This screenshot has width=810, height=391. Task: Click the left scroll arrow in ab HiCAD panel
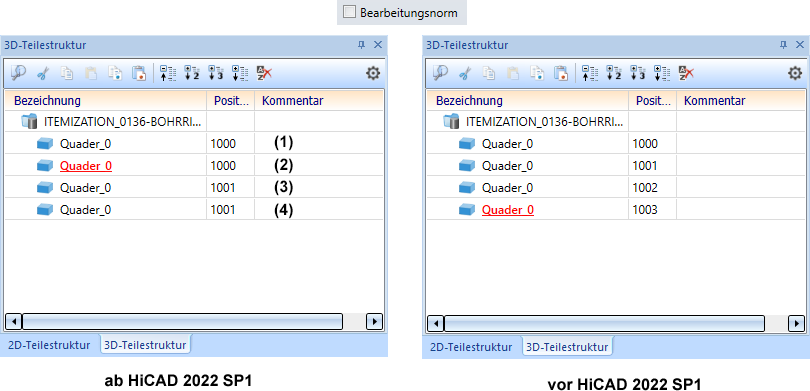point(13,321)
